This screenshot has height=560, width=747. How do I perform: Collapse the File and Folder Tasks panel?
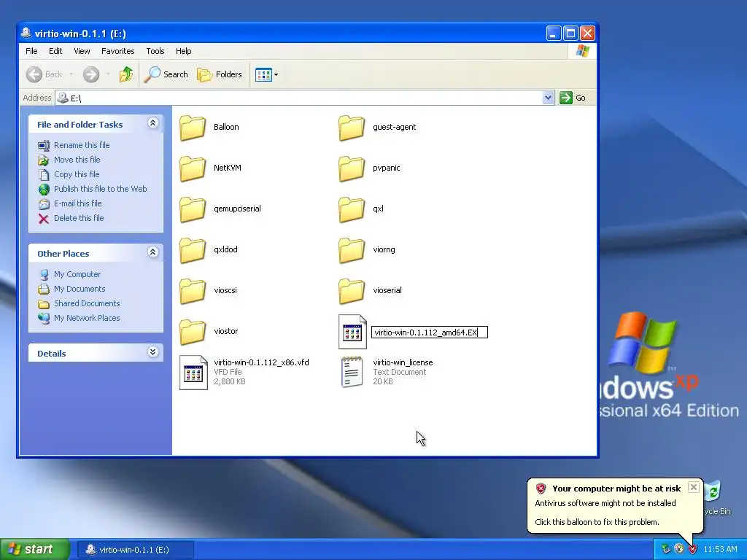pos(153,122)
